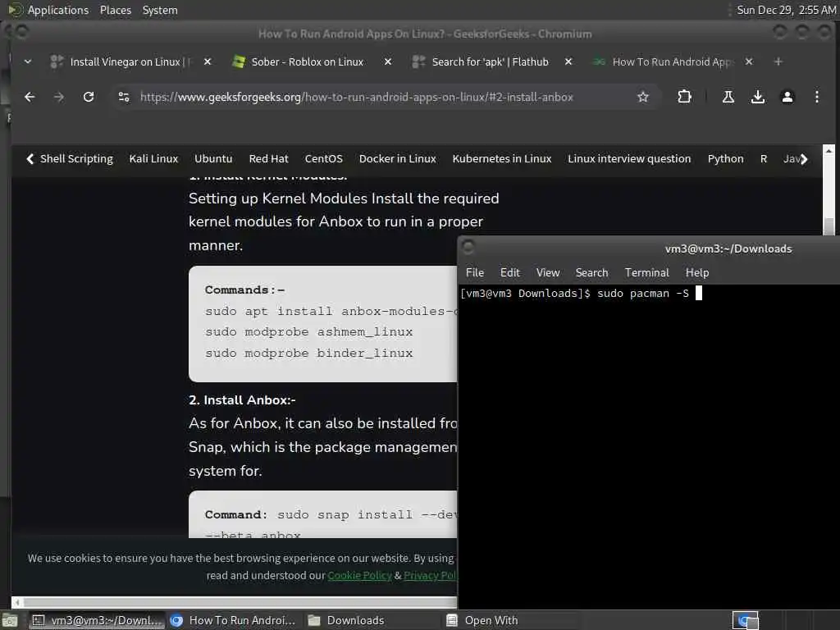Open CentOS topic link
Viewport: 840px width, 630px height.
pos(323,158)
